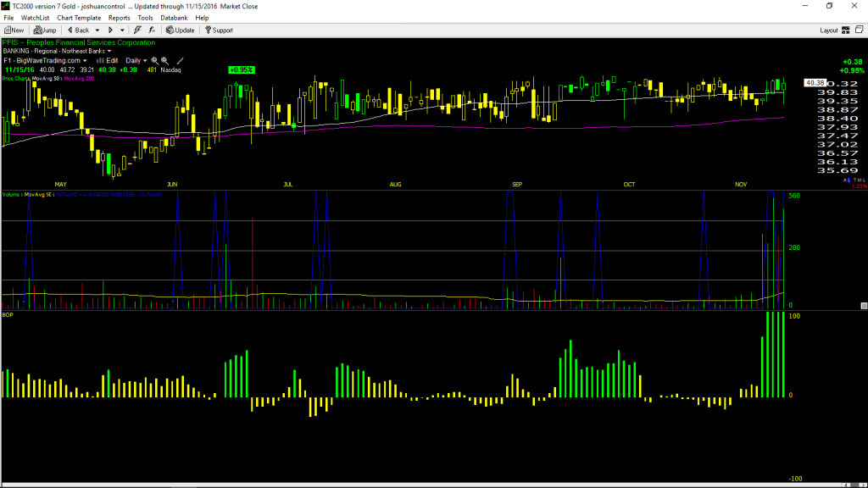Open the Chart Template menu

pyautogui.click(x=79, y=18)
